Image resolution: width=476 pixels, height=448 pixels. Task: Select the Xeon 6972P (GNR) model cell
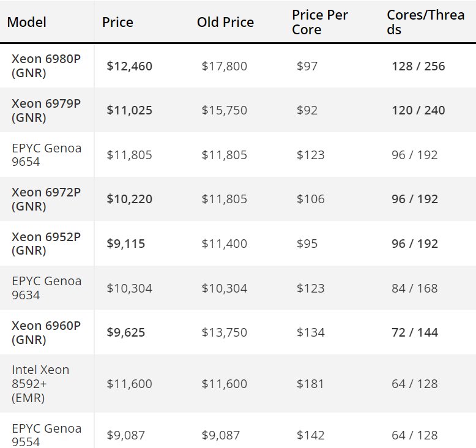point(46,200)
